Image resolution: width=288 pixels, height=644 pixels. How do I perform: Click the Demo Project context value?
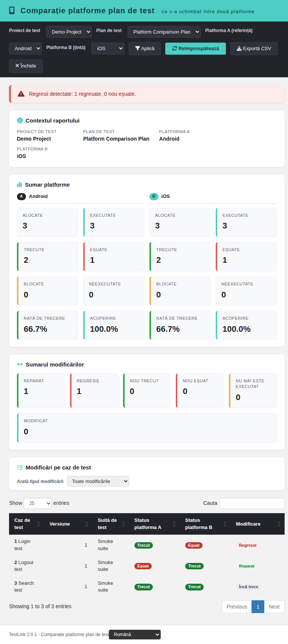34,139
